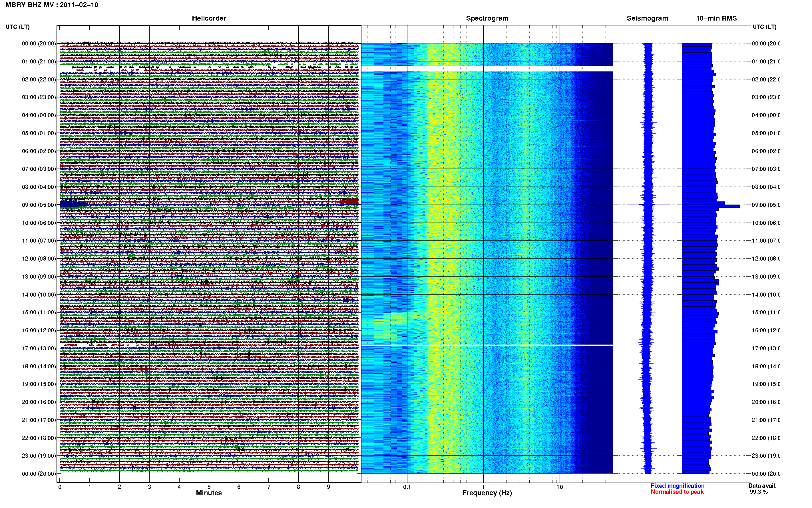Pick left axis label '10:00 (06:00)'
Viewport: 812px width, 508px height.
[x=39, y=223]
